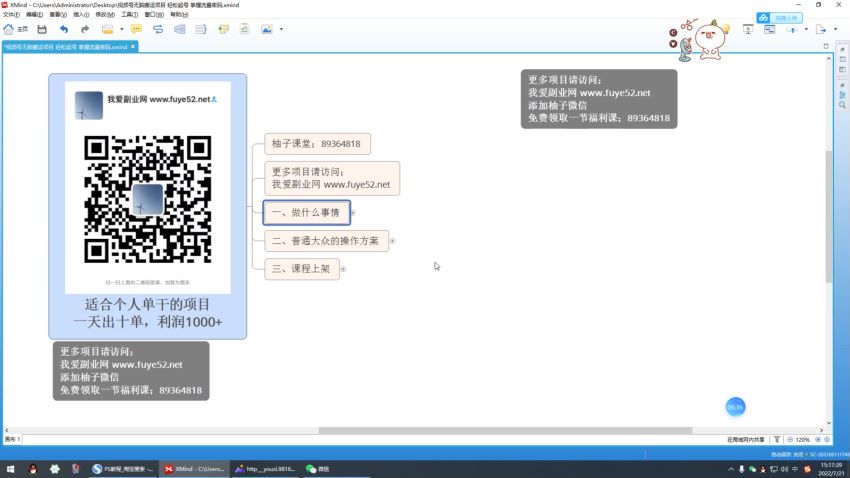The width and height of the screenshot is (850, 478).
Task: Insert a label/note with the green plus note icon
Action: pyautogui.click(x=223, y=29)
